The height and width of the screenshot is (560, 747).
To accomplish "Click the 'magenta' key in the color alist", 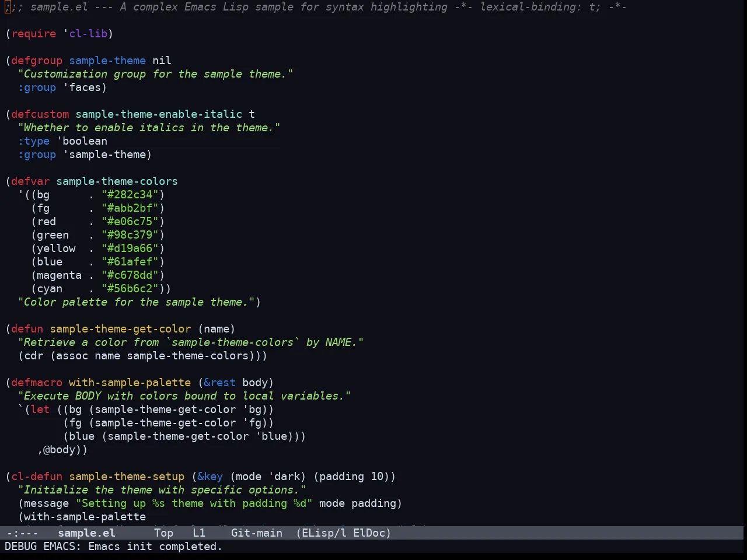I will (x=60, y=275).
